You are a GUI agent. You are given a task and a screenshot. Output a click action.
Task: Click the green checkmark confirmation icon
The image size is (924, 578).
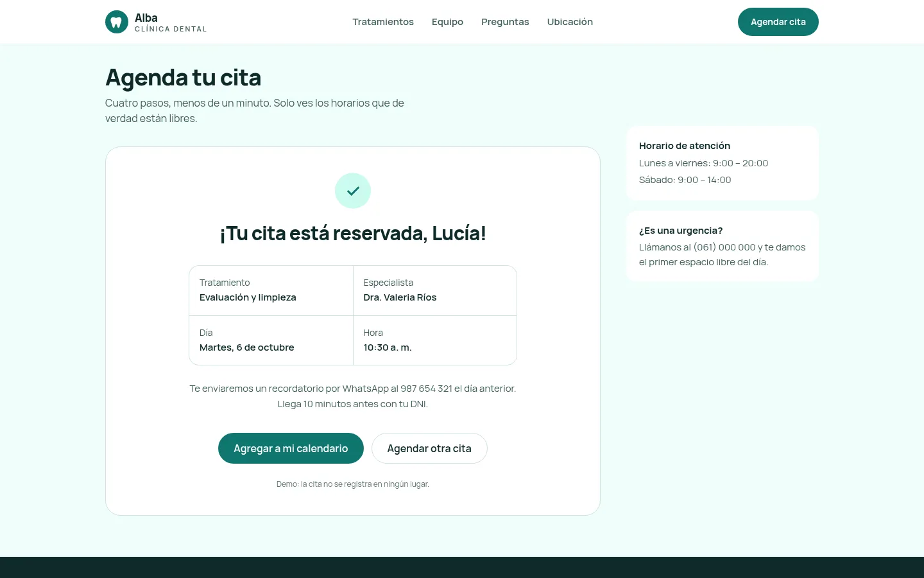pyautogui.click(x=353, y=191)
